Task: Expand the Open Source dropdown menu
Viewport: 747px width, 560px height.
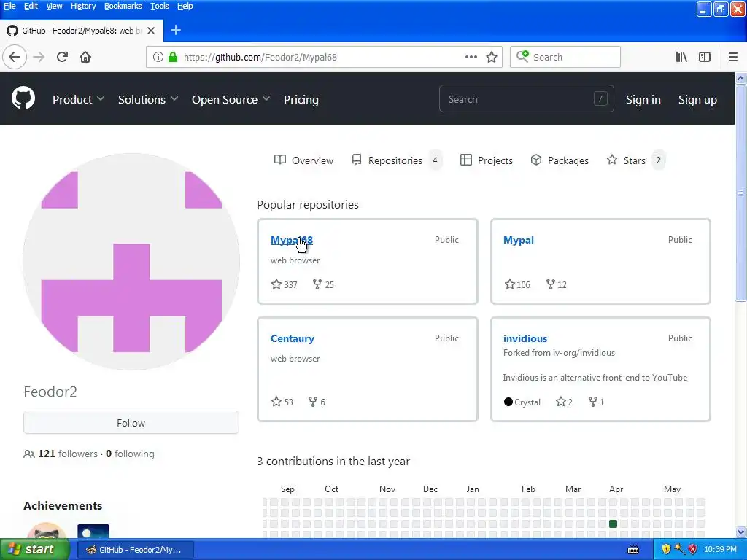Action: click(231, 99)
